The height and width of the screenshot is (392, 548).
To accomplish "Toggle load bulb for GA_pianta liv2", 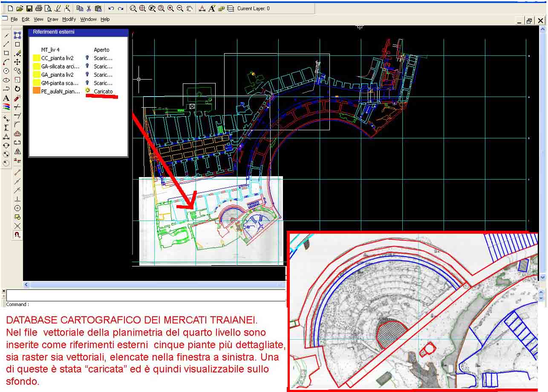I will click(87, 74).
